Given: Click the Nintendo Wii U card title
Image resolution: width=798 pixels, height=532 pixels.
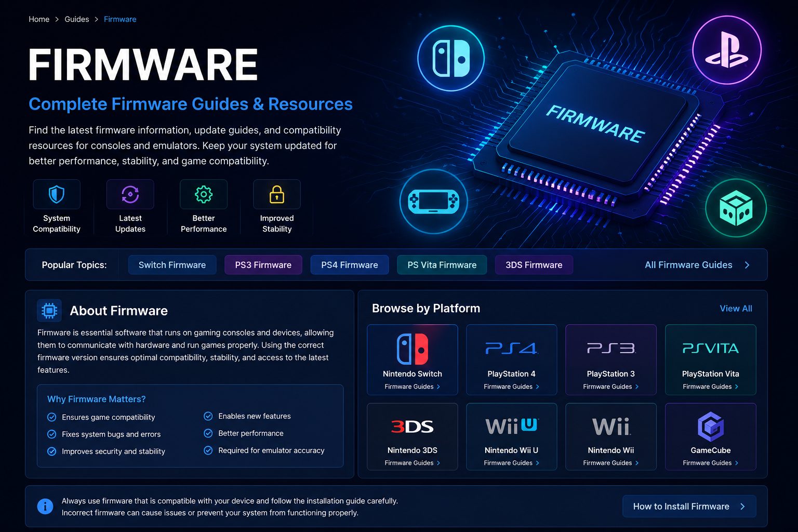Looking at the screenshot, I should [512, 450].
